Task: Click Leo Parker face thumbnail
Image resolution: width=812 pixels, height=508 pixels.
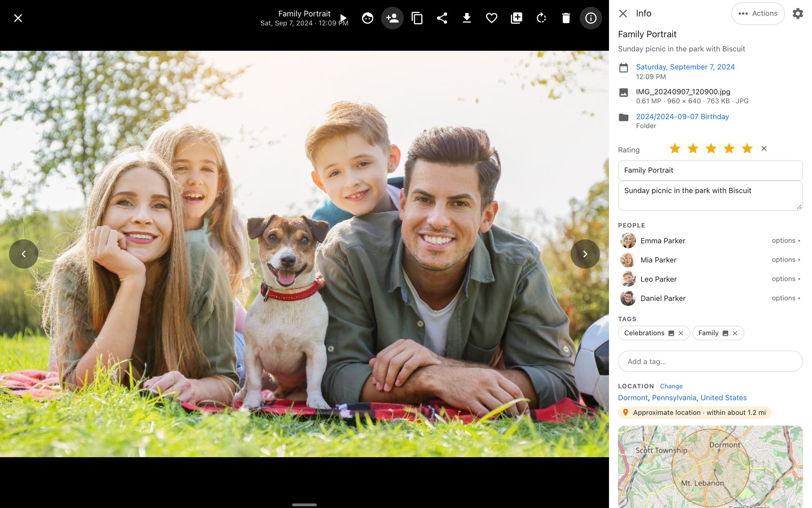Action: click(x=628, y=279)
